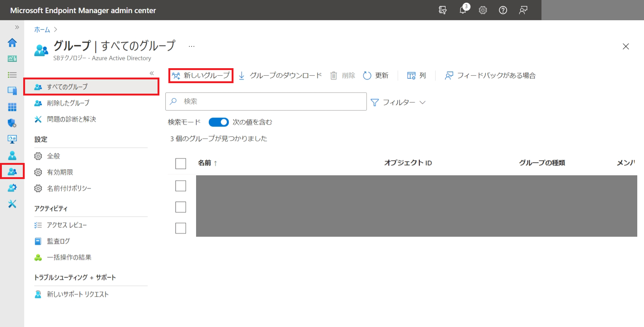Tick the first group row checkbox
644x327 pixels.
coord(181,186)
